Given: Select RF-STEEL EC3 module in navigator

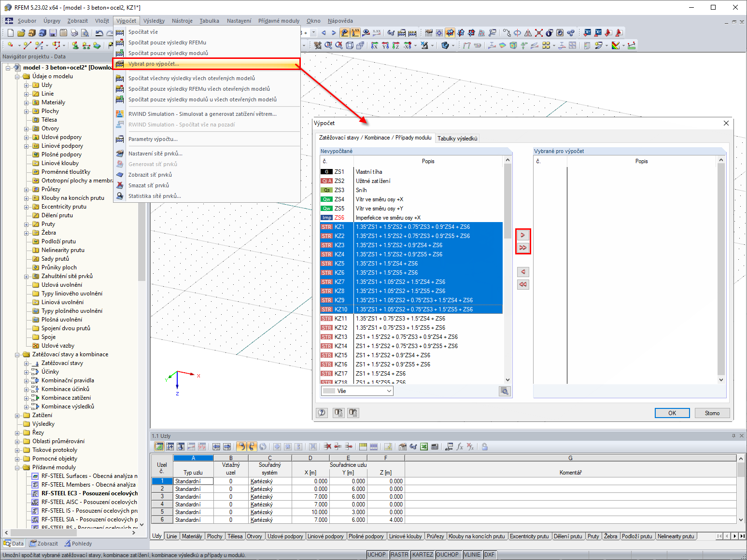Looking at the screenshot, I should [85, 493].
